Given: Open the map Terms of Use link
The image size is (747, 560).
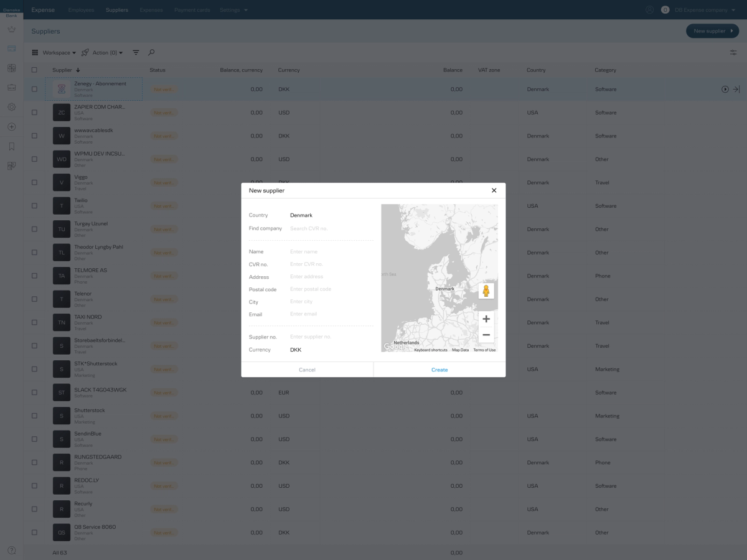Looking at the screenshot, I should (x=484, y=350).
